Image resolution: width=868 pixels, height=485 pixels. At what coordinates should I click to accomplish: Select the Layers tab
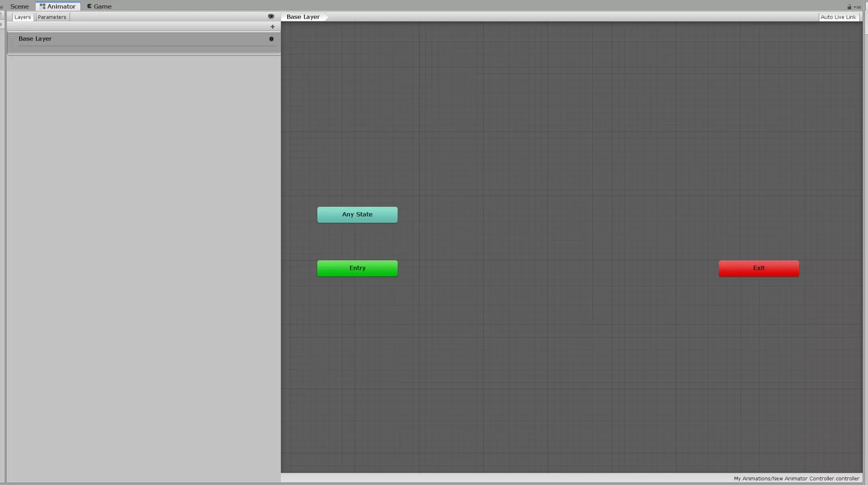[x=22, y=17]
